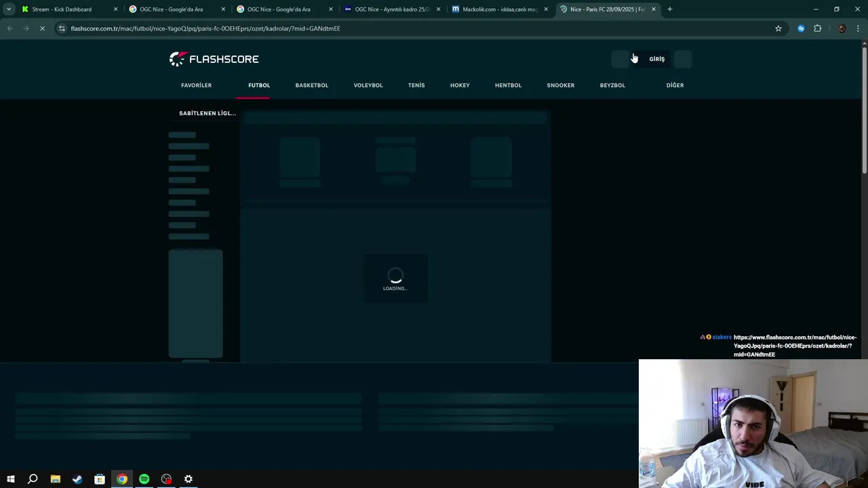Select the BEYZBOL menu item

point(612,85)
